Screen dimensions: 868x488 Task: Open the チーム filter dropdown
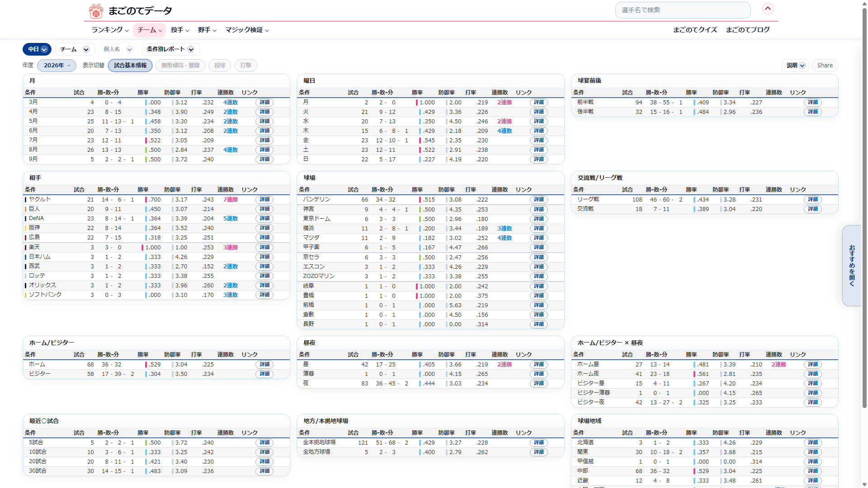(x=75, y=49)
